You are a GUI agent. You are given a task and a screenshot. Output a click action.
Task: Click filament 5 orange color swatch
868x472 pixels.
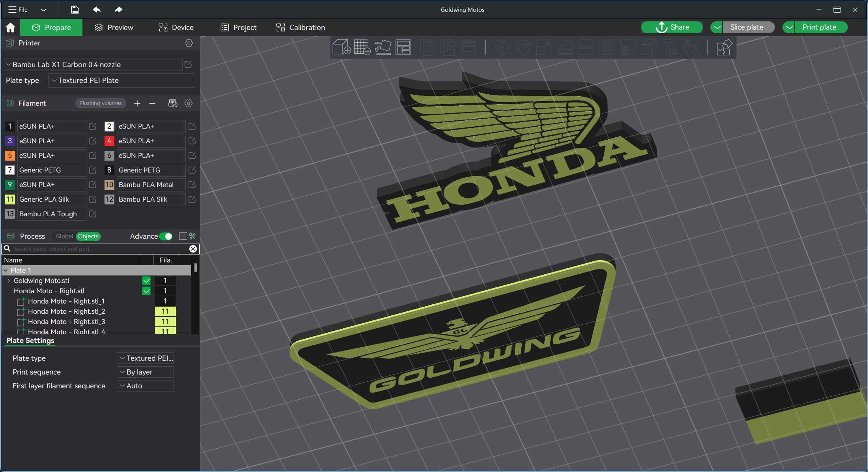(10, 155)
